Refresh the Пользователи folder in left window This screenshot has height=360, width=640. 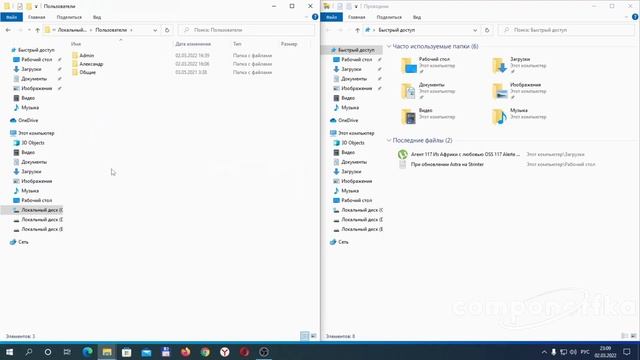[167, 30]
